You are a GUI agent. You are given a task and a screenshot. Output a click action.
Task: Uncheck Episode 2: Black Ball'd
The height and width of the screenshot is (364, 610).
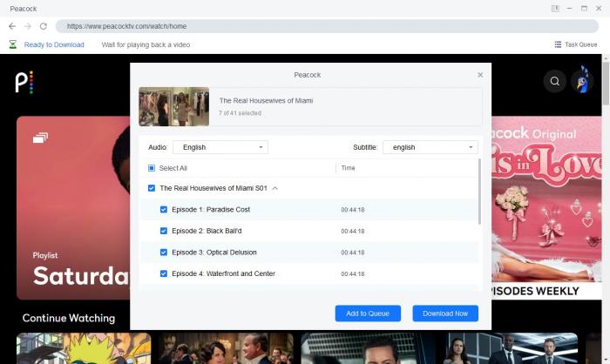(164, 231)
